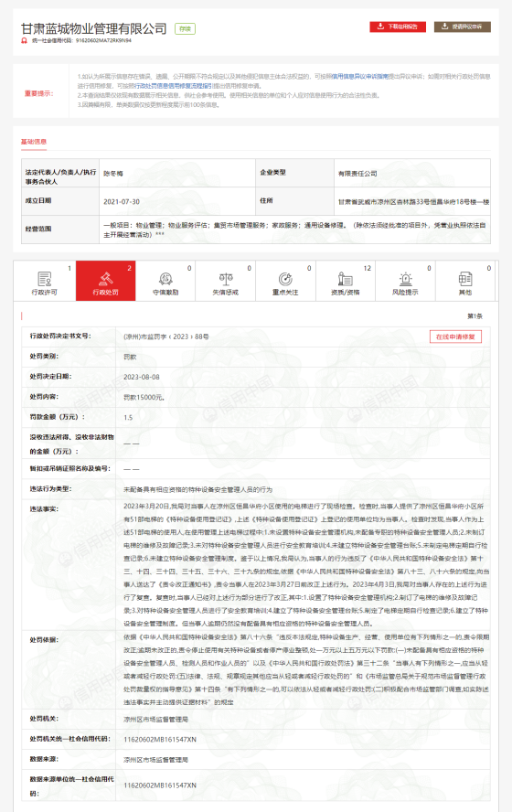
Task: Click the red headset icon by credit code
Action: point(25,40)
